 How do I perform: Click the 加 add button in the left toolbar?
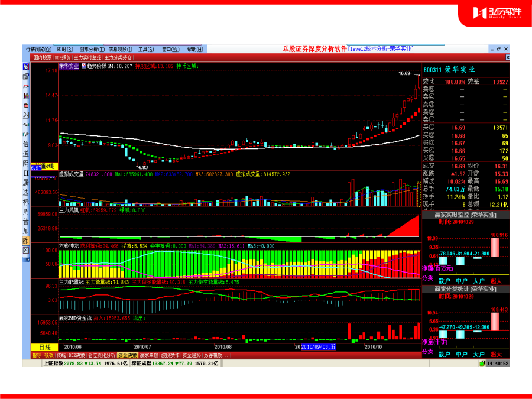26,231
